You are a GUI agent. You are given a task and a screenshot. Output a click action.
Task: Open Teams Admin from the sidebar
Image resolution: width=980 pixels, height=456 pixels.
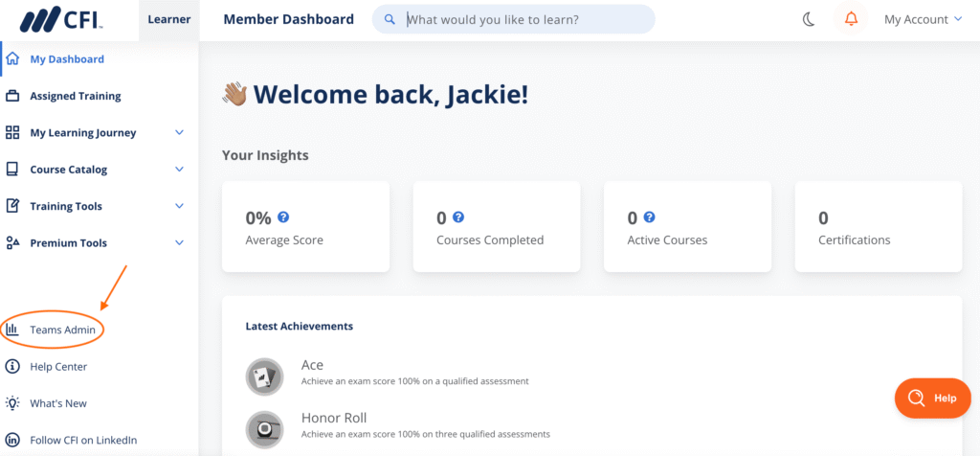62,330
